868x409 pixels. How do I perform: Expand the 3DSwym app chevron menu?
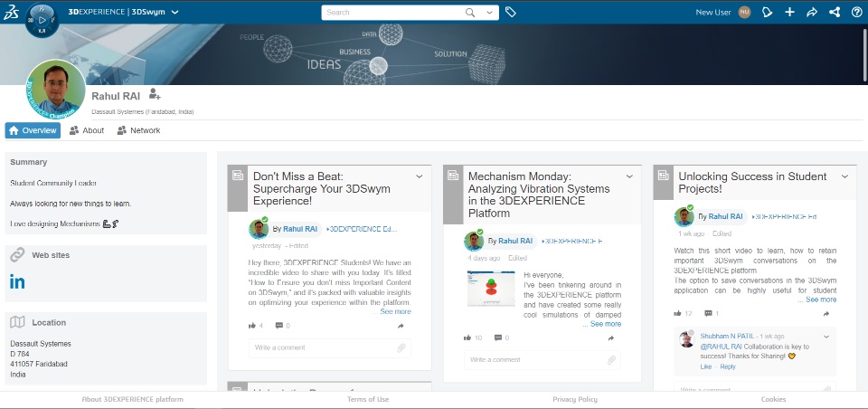175,12
